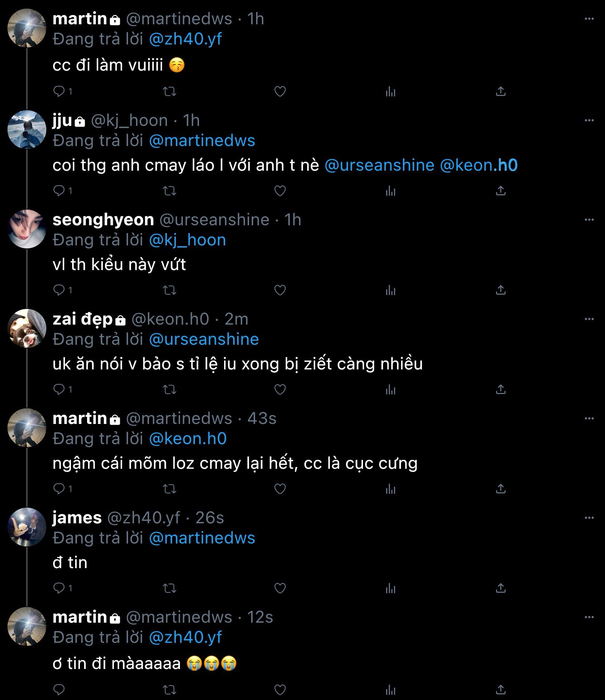Open more options on seonghyeon's tweet
The image size is (605, 700).
pos(589,220)
